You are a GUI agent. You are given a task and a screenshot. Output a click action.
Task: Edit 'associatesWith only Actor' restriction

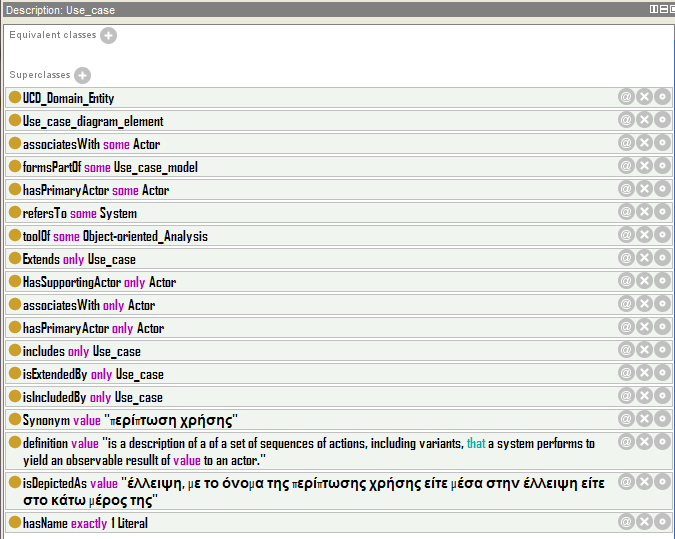point(663,304)
